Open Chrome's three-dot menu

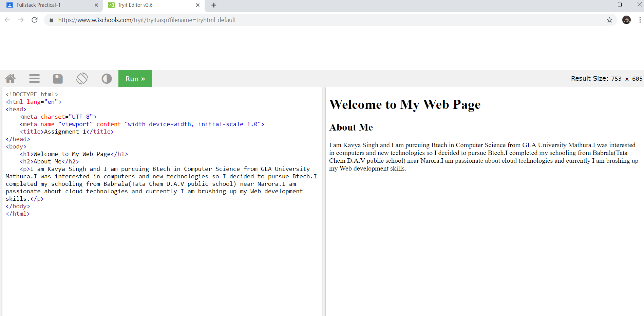tap(640, 20)
